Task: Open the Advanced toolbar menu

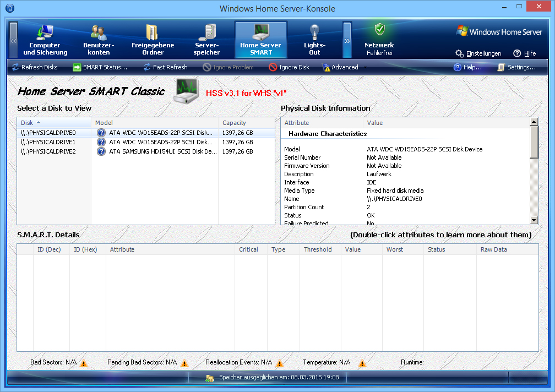Action: tap(340, 67)
